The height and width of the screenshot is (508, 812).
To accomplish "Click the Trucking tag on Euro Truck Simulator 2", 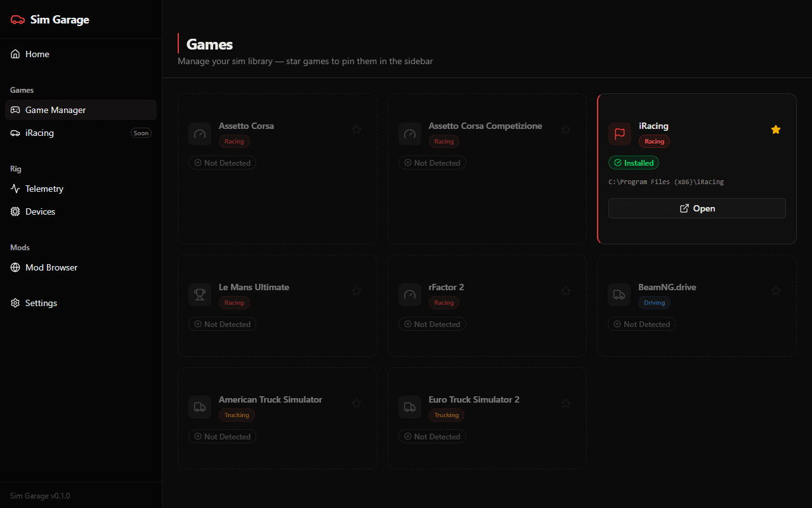I will click(x=447, y=415).
